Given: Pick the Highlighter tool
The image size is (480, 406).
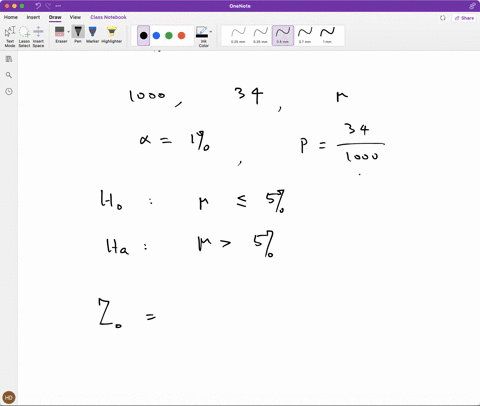Looking at the screenshot, I should tap(112, 35).
